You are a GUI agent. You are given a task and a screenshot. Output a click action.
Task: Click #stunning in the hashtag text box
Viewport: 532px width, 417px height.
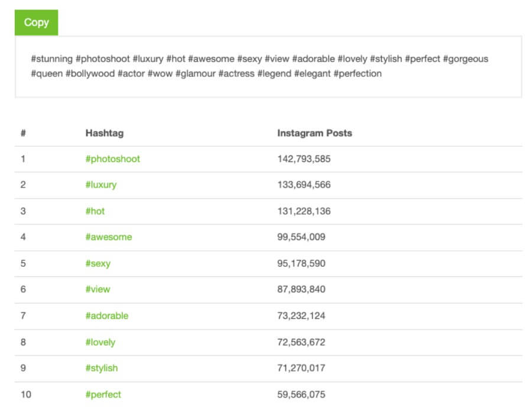click(x=51, y=59)
